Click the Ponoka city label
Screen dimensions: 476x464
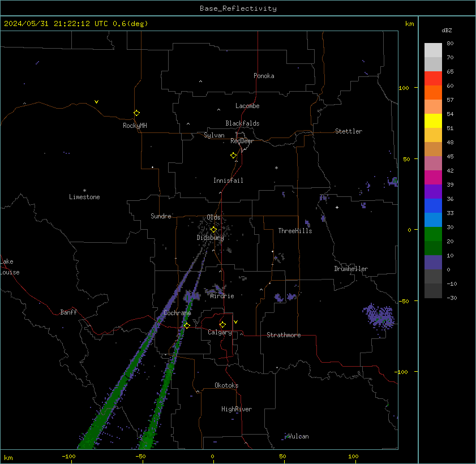[264, 76]
